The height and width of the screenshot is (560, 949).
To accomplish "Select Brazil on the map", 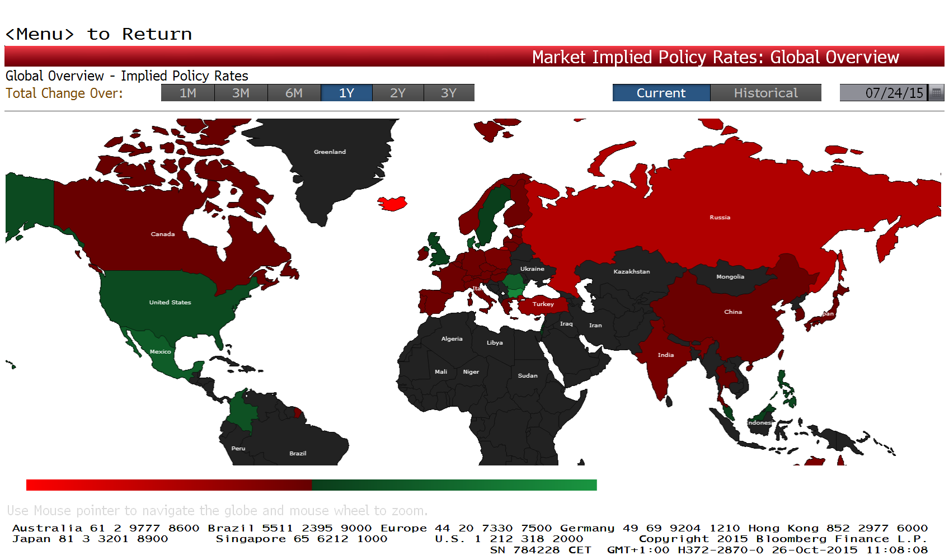I will (298, 454).
